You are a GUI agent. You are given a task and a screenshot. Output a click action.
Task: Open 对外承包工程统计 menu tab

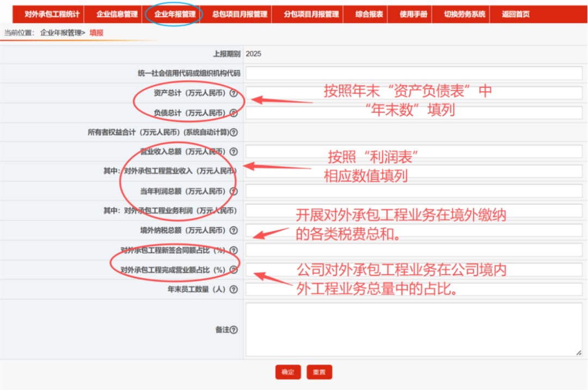click(x=52, y=15)
